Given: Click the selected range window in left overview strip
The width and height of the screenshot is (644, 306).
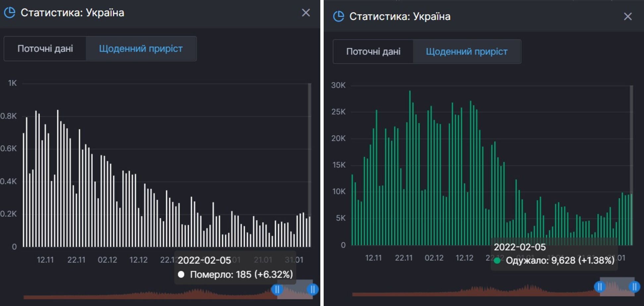Looking at the screenshot, I should (x=295, y=289).
